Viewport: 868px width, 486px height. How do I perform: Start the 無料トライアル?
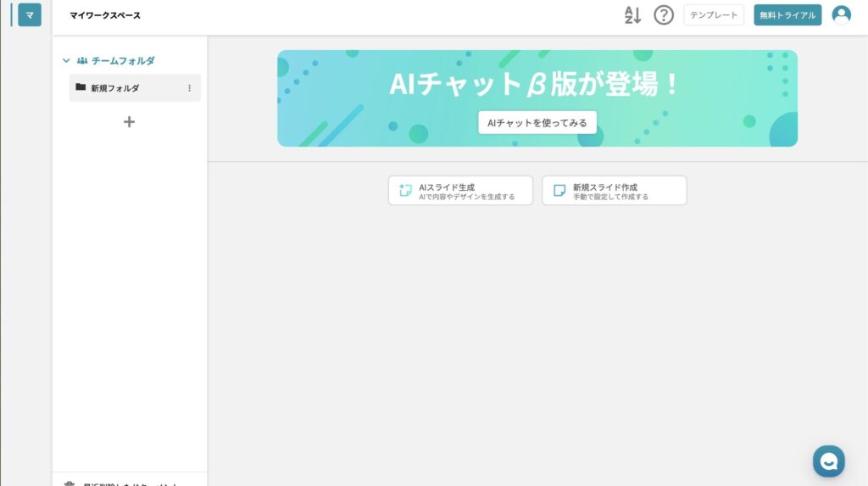click(787, 15)
